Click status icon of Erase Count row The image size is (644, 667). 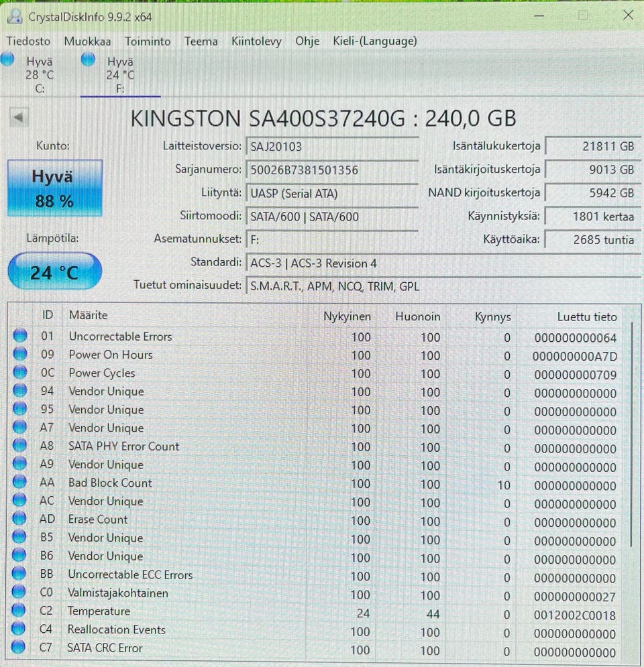[x=19, y=519]
